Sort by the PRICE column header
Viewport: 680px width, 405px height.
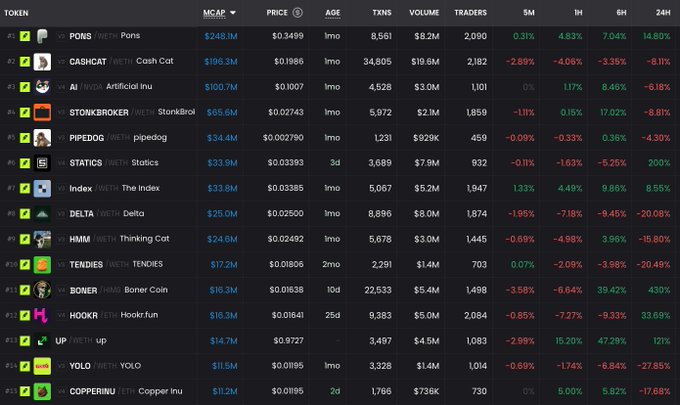coord(277,13)
